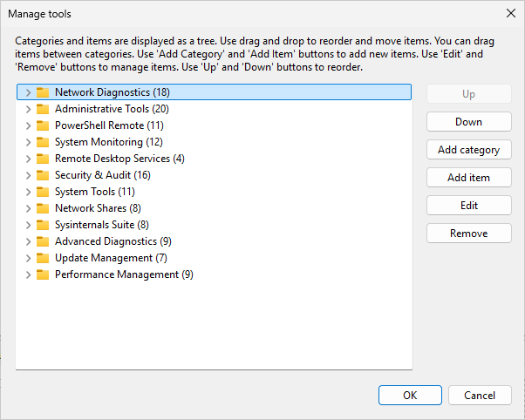Click the Security & Audit folder icon
Image resolution: width=525 pixels, height=420 pixels.
tap(42, 175)
